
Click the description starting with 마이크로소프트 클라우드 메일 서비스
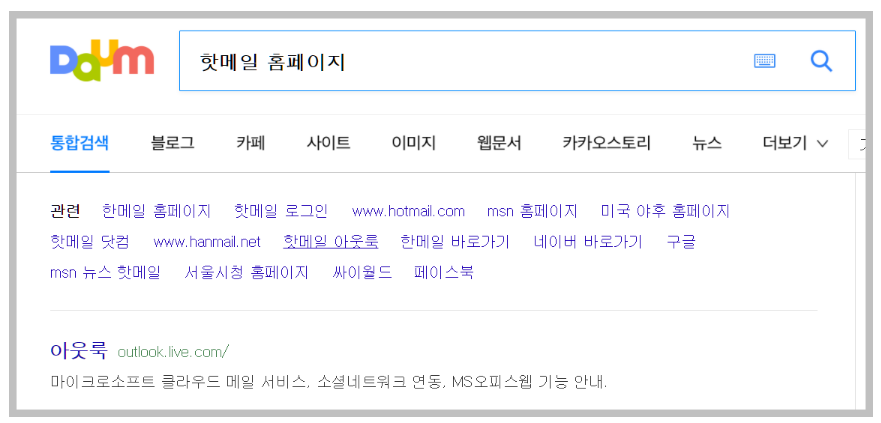329,383
